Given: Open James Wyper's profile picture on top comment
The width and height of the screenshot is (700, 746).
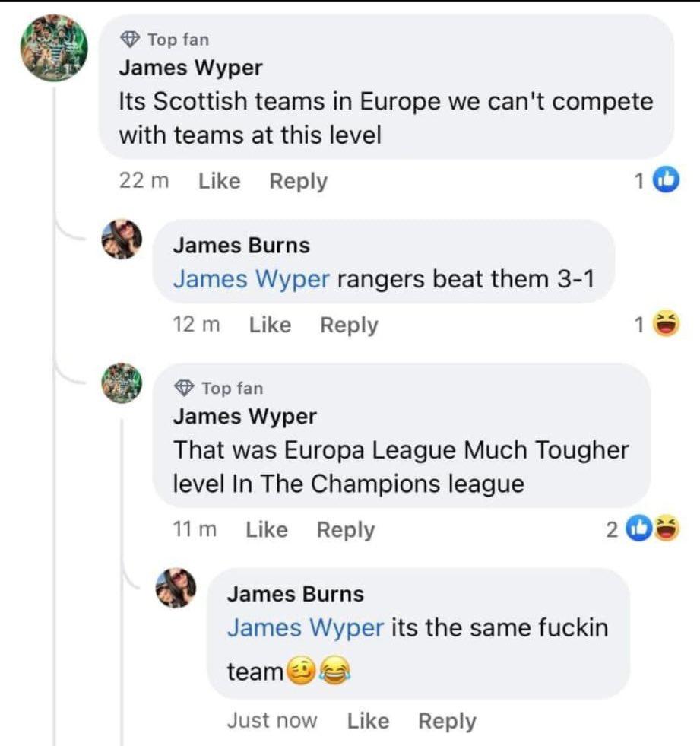Looking at the screenshot, I should point(54,48).
